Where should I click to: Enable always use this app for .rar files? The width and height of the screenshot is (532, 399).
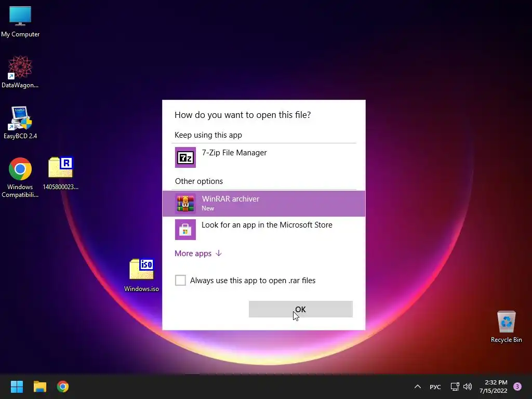[180, 280]
